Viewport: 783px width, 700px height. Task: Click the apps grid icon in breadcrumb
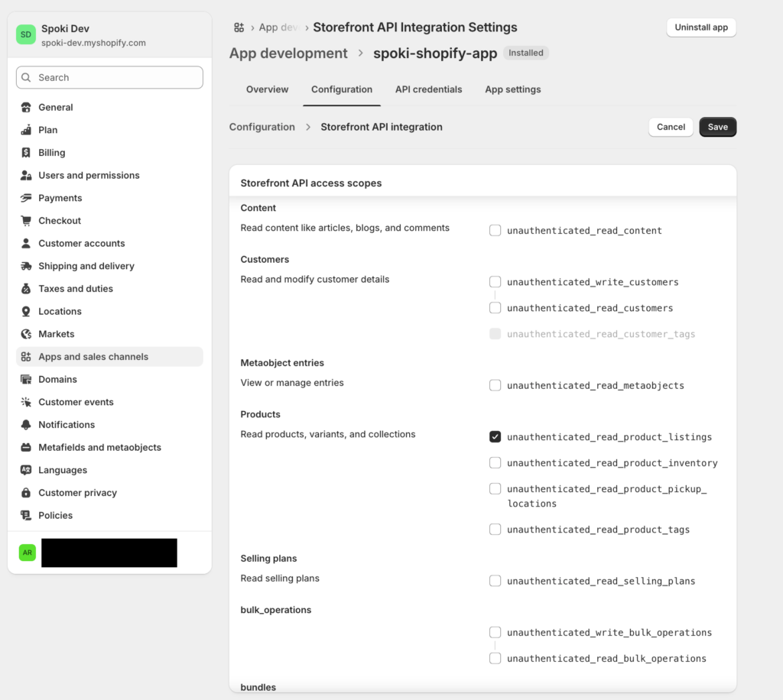(x=239, y=28)
